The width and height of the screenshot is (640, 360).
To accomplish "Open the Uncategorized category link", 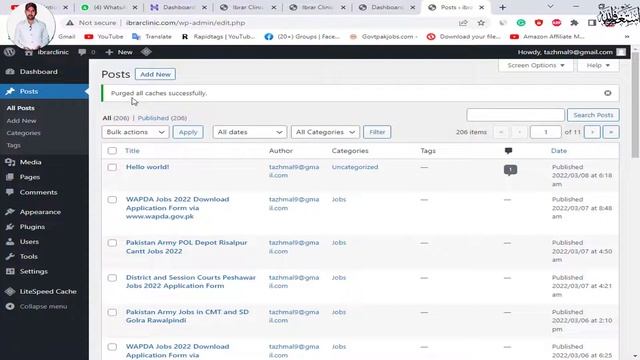I will coord(355,167).
